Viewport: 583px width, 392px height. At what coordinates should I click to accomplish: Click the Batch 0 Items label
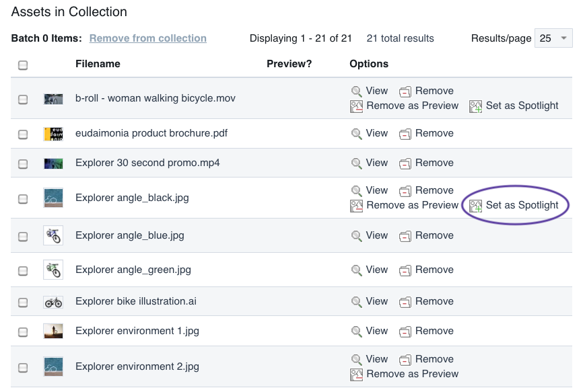[46, 38]
